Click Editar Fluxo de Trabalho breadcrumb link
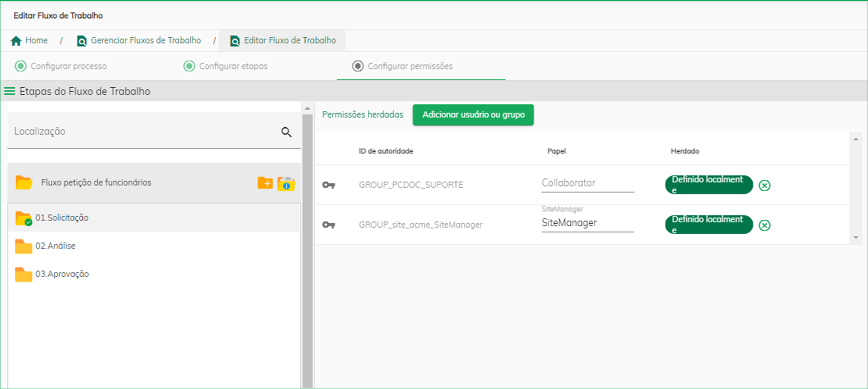The image size is (868, 389). coord(290,40)
